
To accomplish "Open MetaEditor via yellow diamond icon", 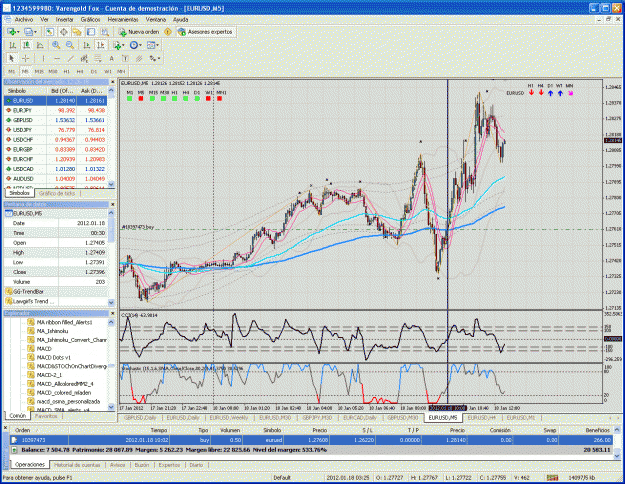I will tap(168, 32).
